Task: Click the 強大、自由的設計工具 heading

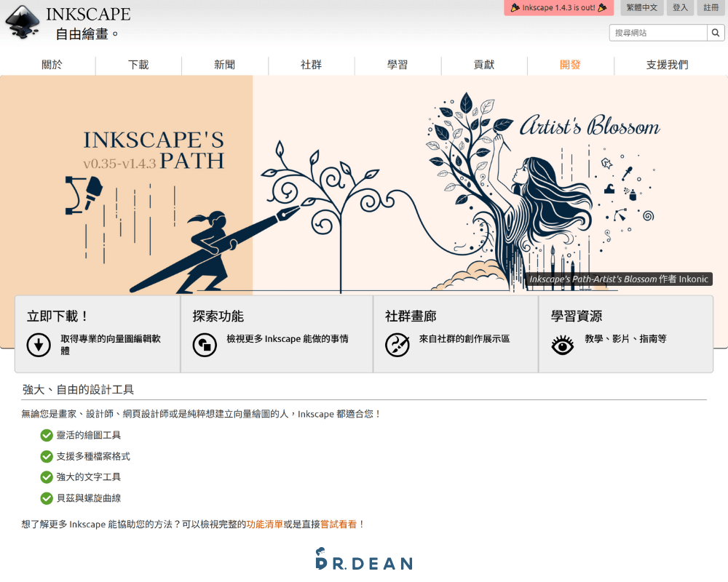Action: click(78, 390)
